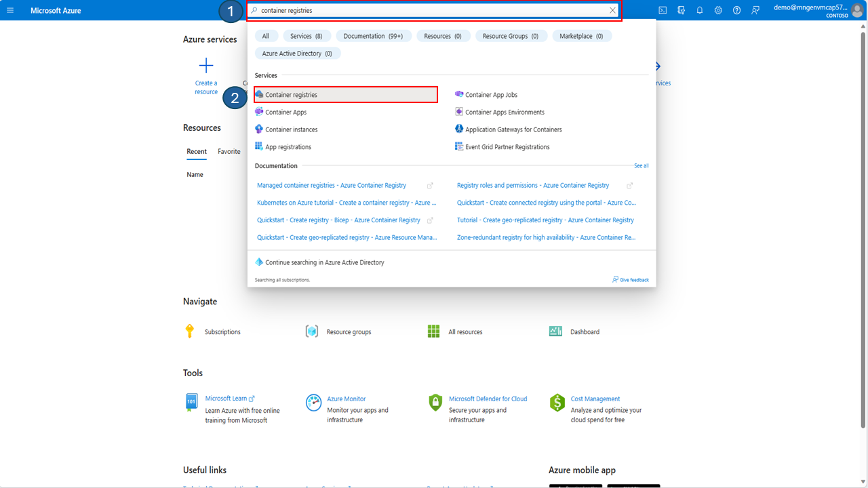The height and width of the screenshot is (488, 868).
Task: Open the Directories and subscriptions filter icon
Action: click(681, 10)
